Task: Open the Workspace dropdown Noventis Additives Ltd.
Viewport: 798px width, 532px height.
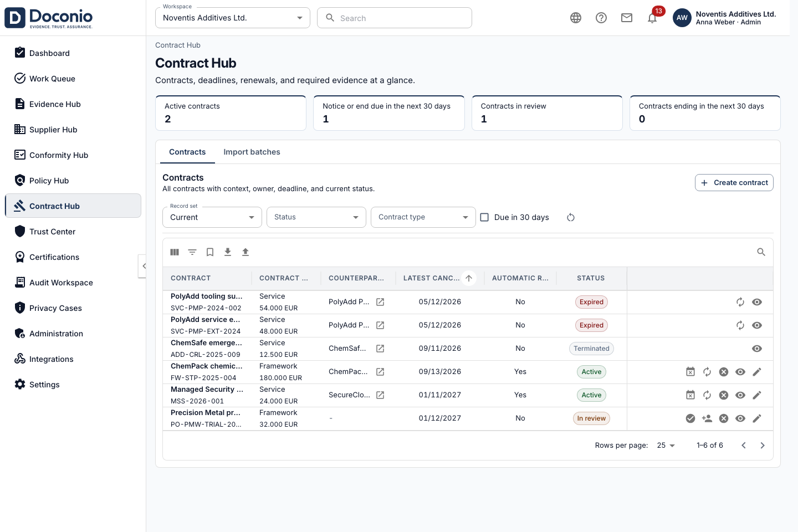Action: point(233,18)
